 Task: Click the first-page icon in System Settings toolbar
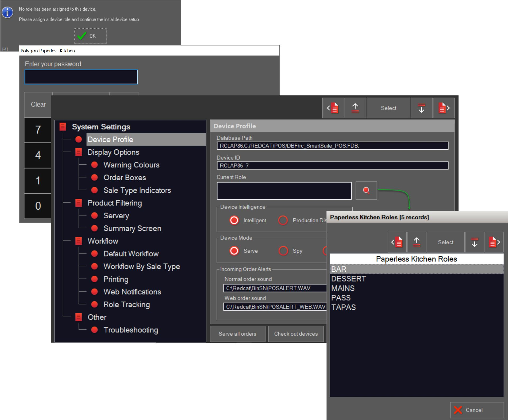[333, 108]
